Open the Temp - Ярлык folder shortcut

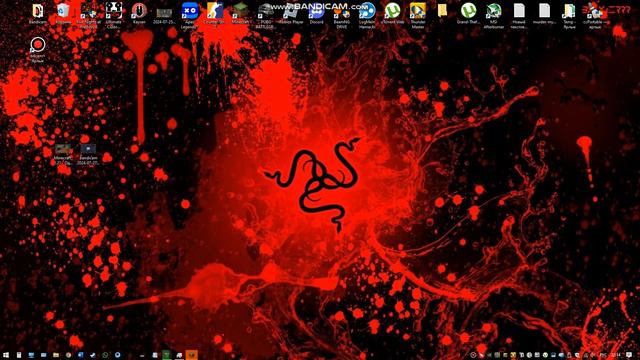(x=569, y=16)
